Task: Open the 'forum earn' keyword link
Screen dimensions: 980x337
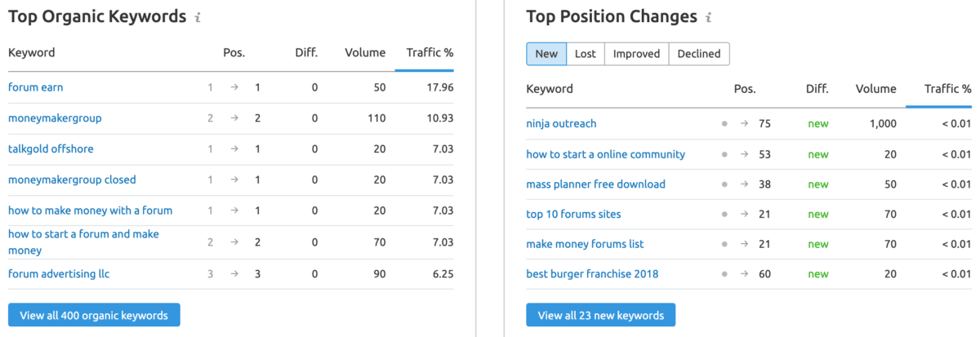Action: click(x=36, y=87)
